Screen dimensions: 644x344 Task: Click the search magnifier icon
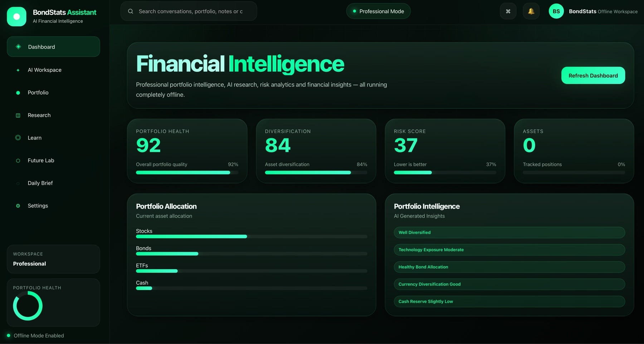131,11
